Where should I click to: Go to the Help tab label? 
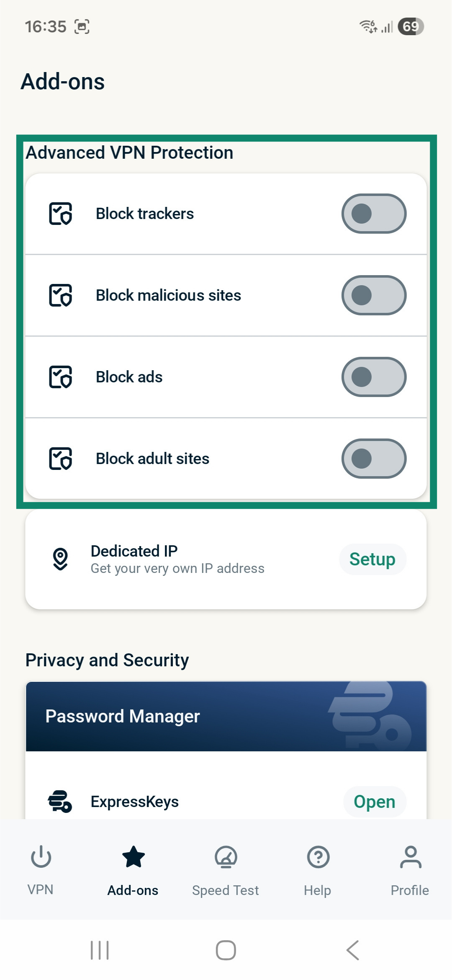[317, 890]
